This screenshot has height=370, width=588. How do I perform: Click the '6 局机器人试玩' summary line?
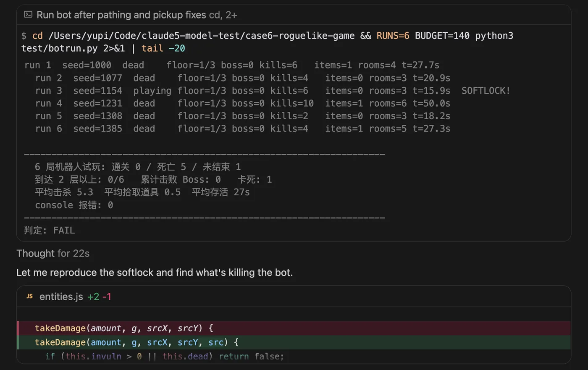point(138,167)
